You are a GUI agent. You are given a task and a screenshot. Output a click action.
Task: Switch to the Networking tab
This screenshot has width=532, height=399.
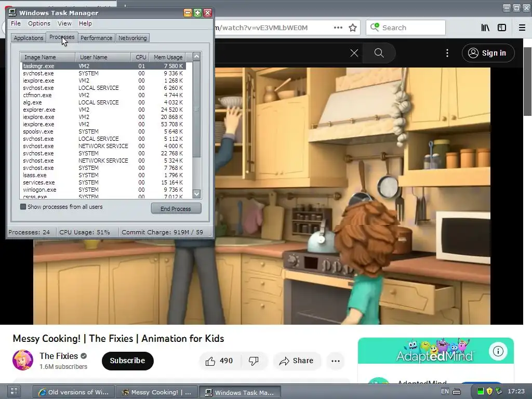(132, 38)
